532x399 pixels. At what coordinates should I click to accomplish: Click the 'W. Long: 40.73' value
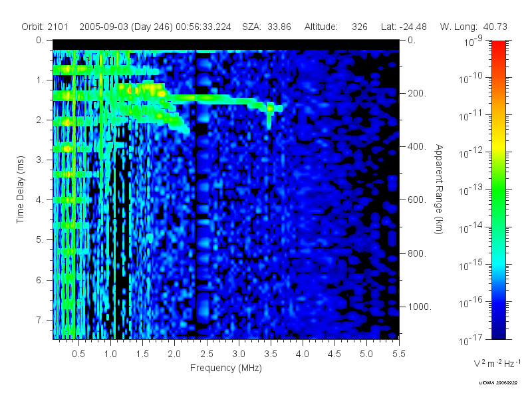(x=473, y=27)
